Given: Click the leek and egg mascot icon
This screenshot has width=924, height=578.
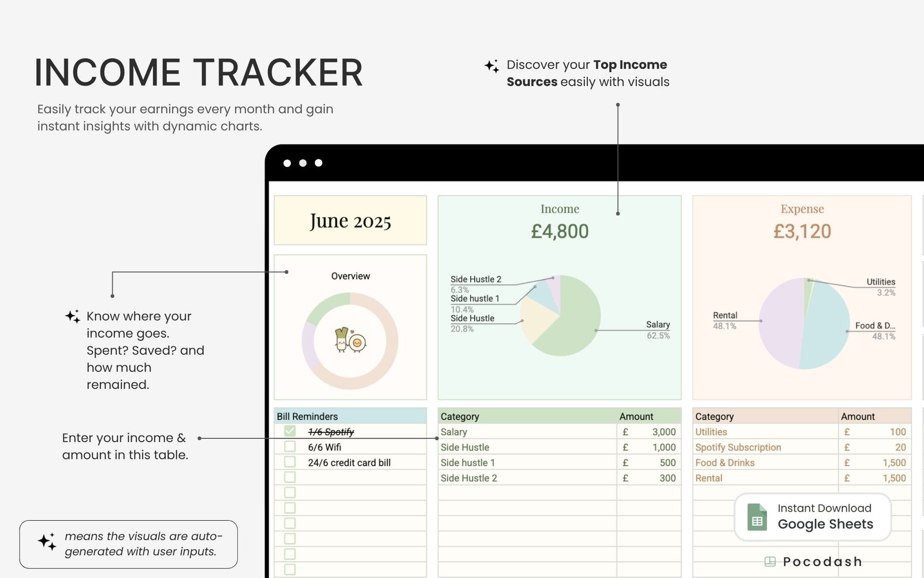Looking at the screenshot, I should point(350,340).
